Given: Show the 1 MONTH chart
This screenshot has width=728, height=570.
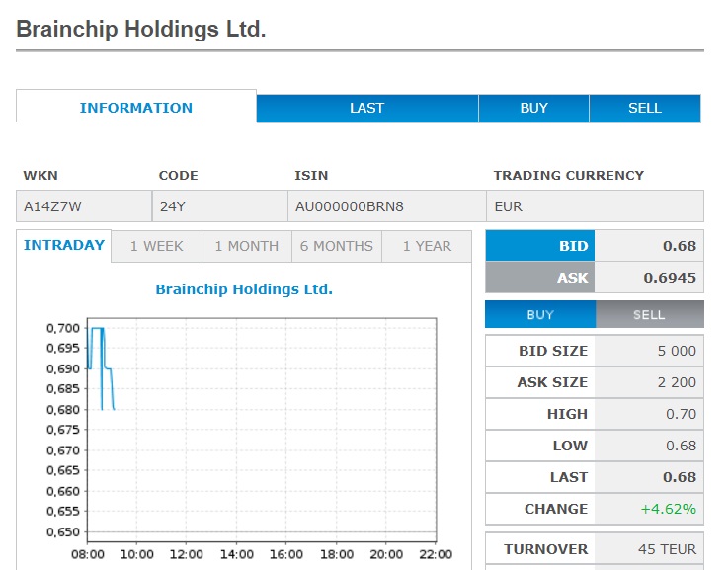Looking at the screenshot, I should [247, 246].
